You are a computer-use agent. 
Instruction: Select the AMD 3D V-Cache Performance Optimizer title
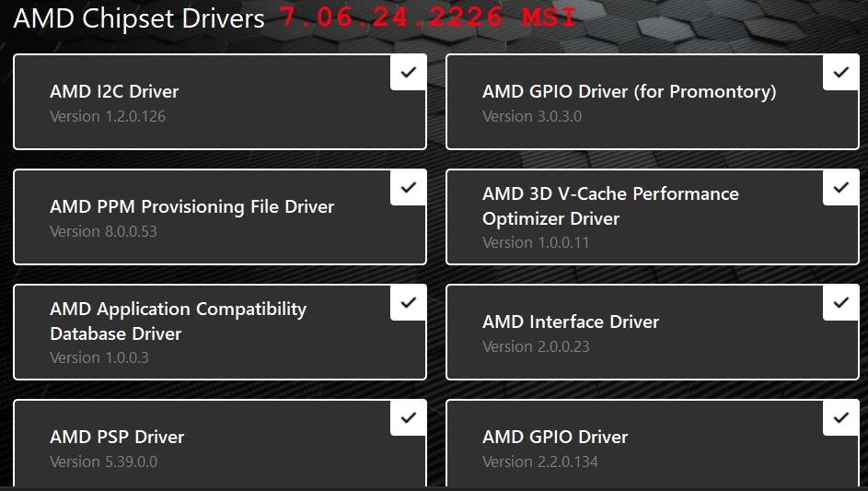610,205
